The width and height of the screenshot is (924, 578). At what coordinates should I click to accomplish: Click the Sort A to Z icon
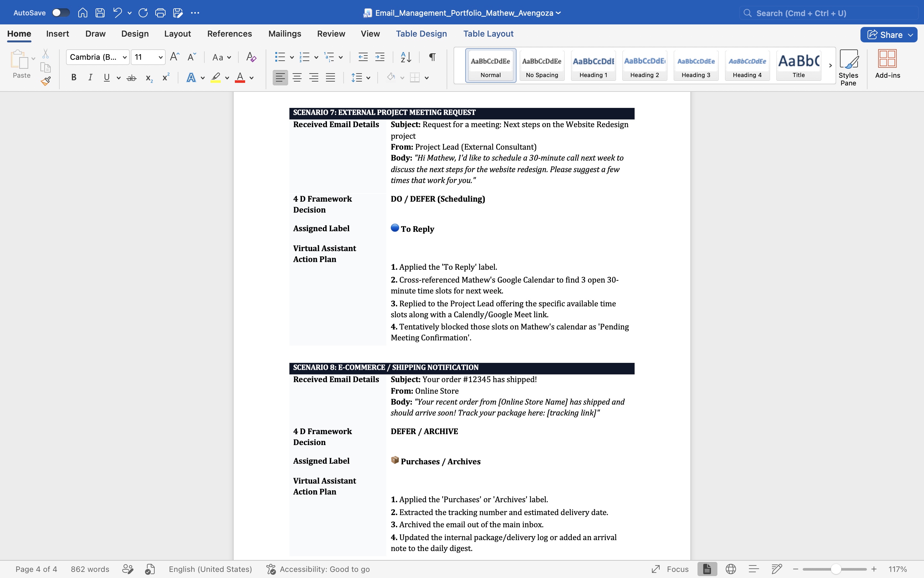coord(406,57)
